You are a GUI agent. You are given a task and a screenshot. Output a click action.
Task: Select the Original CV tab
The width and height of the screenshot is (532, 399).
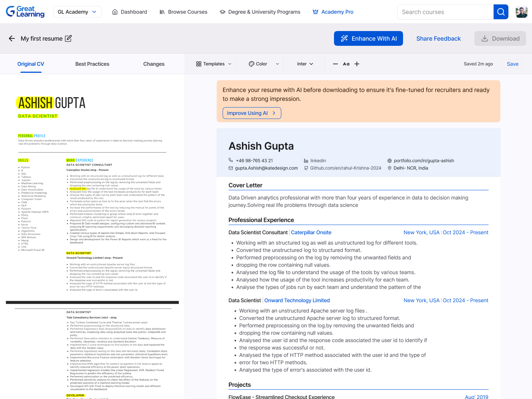tap(31, 64)
